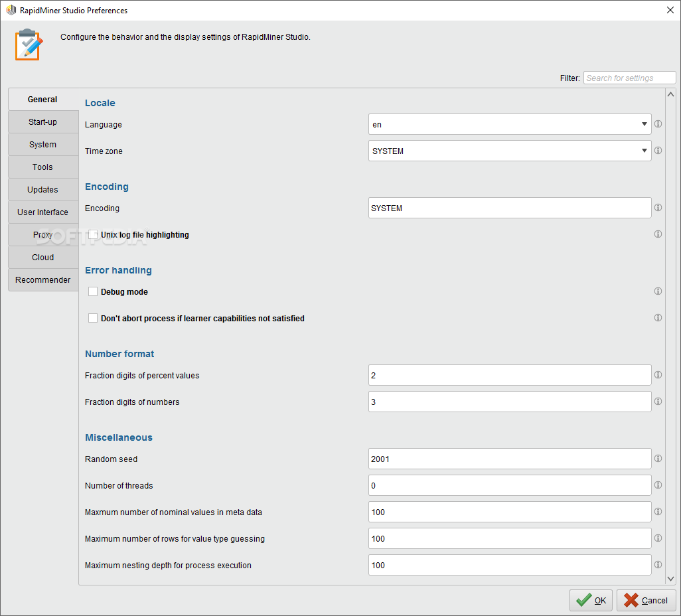Check Don't abort process if learner capabilities

tap(93, 318)
